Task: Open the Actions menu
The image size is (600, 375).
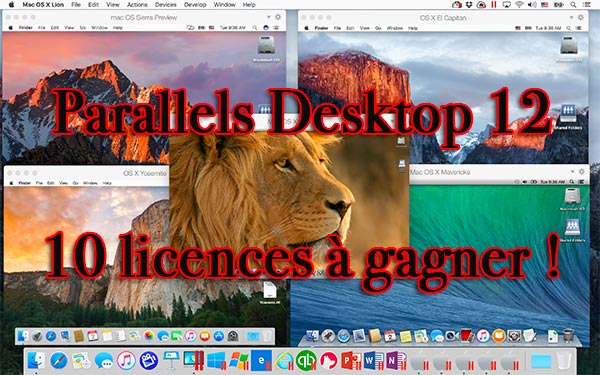Action: pos(137,5)
